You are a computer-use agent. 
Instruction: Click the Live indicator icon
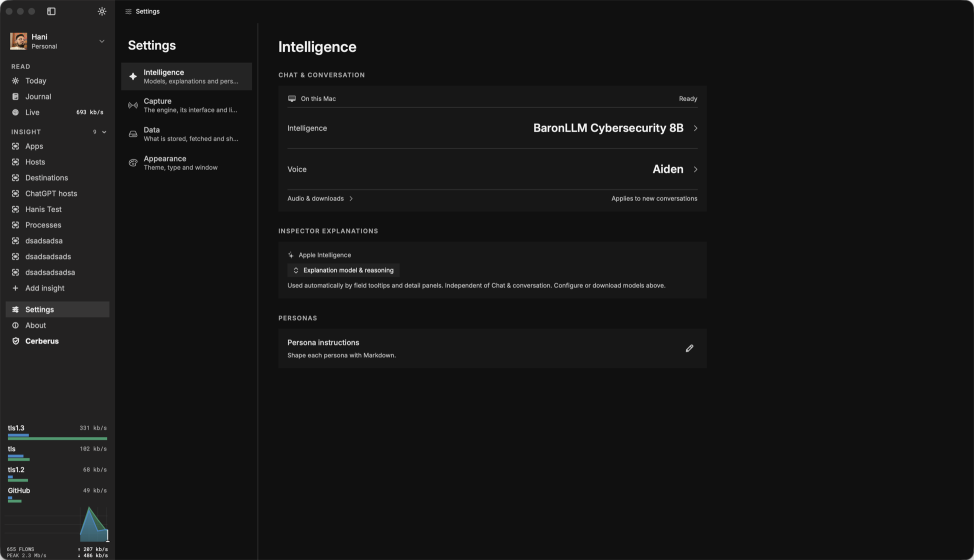15,112
